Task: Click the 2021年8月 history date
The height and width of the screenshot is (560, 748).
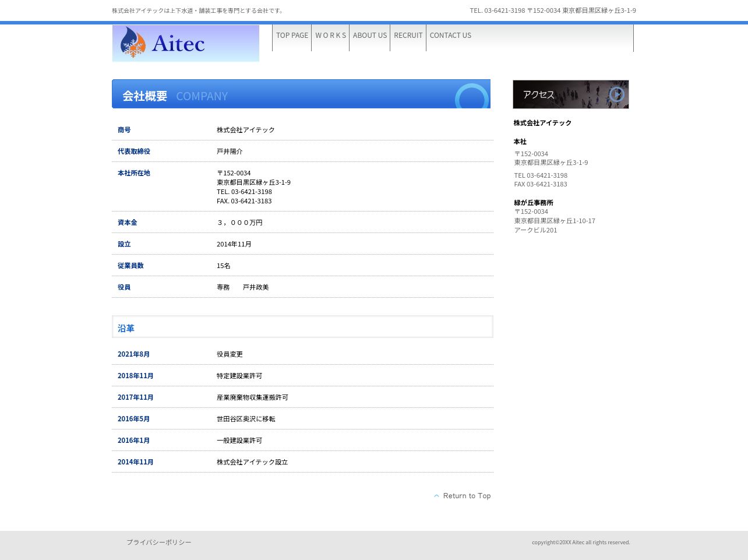Action: coord(133,354)
